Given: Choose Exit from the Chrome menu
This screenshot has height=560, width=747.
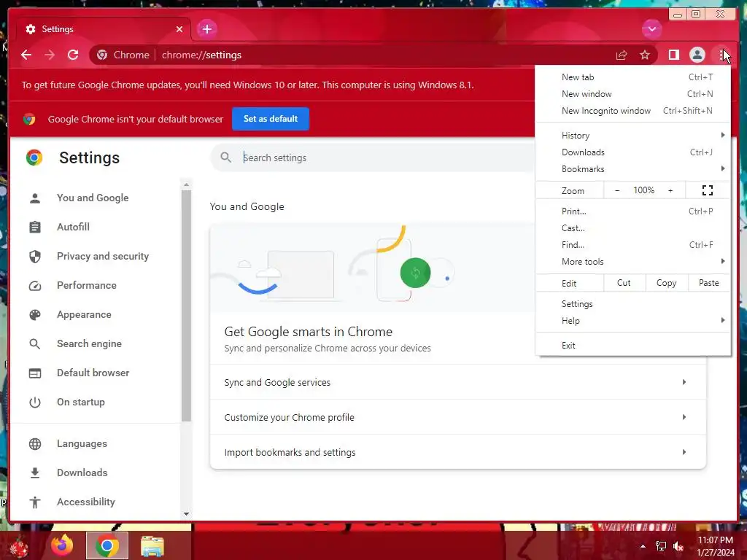Looking at the screenshot, I should 632,346.
